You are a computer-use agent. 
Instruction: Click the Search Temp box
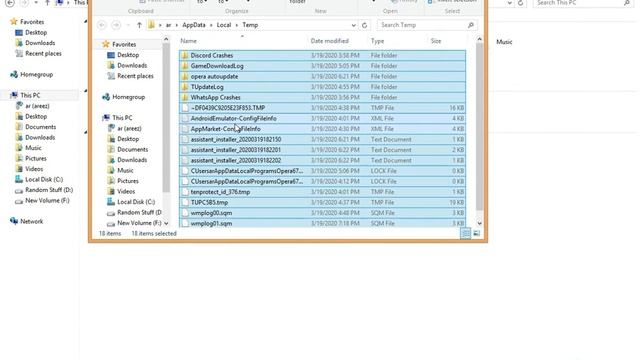(x=427, y=25)
